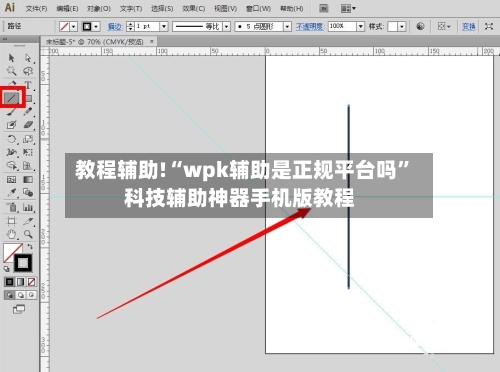Image resolution: width=500 pixels, height=372 pixels.
Task: Select the Perspective Grid tool
Action: coord(28,166)
